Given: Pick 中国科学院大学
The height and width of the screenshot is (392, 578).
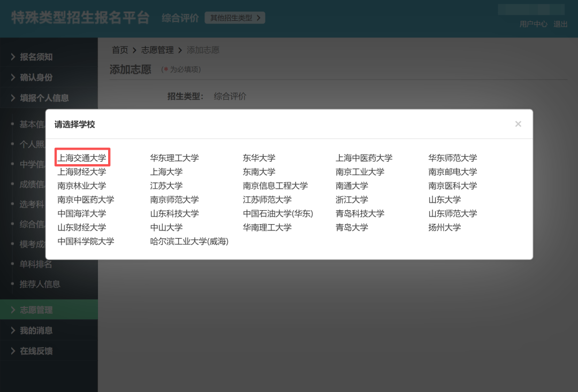Looking at the screenshot, I should pos(86,241).
